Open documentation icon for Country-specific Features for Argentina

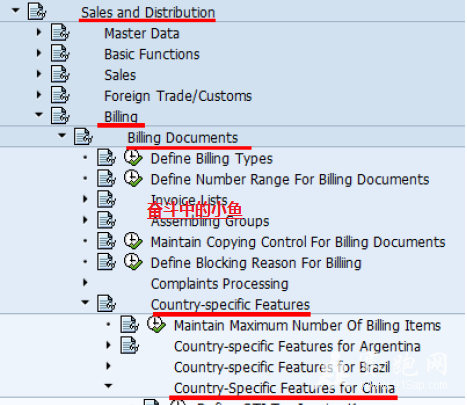click(x=130, y=345)
